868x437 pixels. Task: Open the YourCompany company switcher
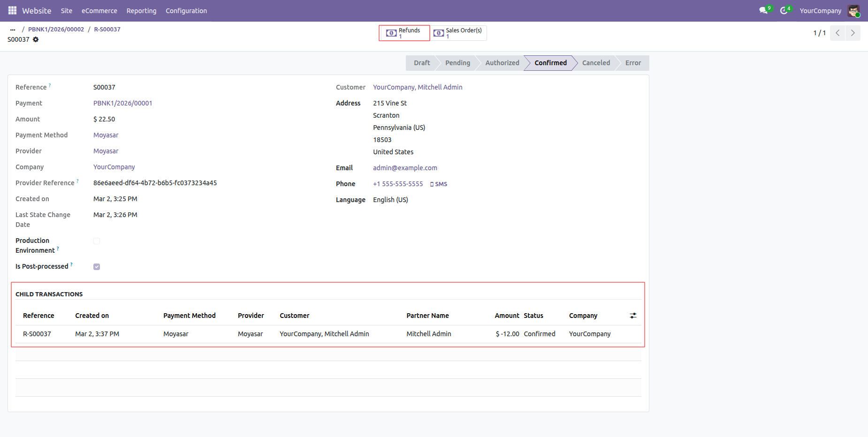[820, 10]
